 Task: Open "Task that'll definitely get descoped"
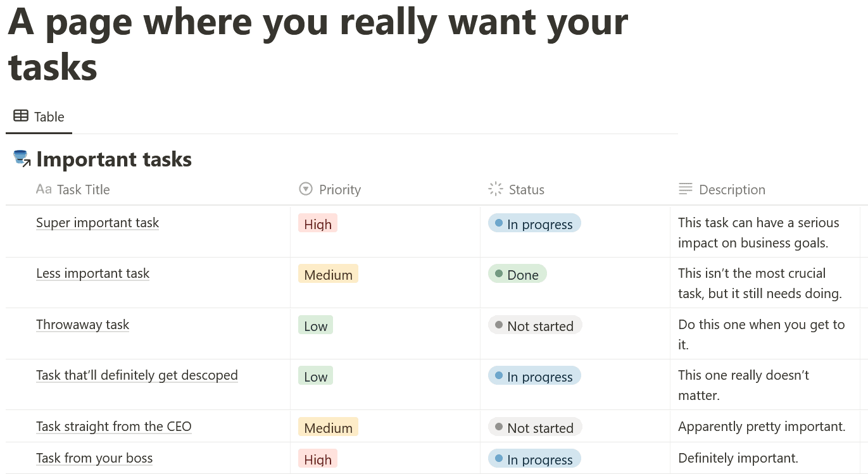coord(137,375)
